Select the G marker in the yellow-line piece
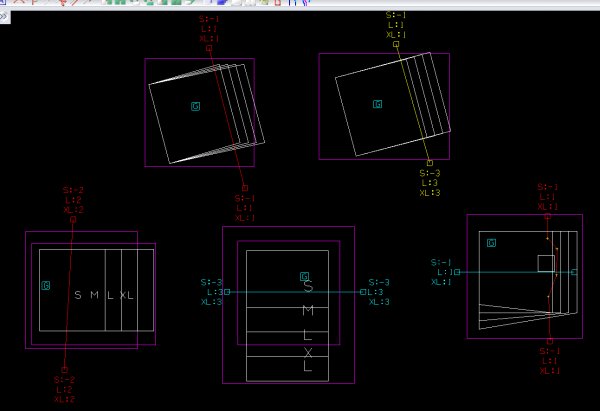The image size is (600, 411). 378,104
